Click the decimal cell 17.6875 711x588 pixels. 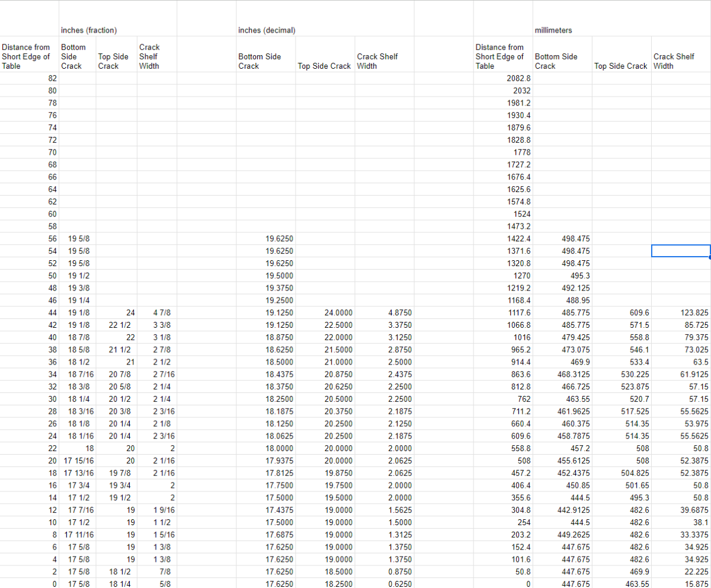click(266, 535)
